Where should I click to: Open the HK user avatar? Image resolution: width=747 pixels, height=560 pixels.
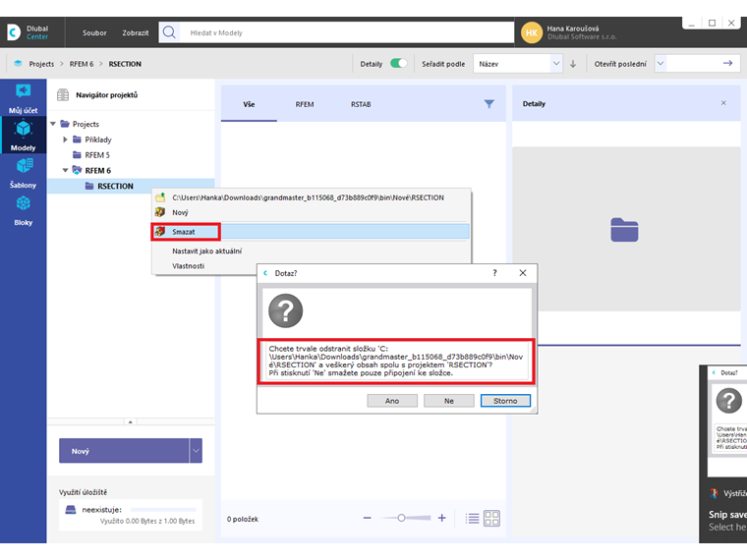coord(532,32)
